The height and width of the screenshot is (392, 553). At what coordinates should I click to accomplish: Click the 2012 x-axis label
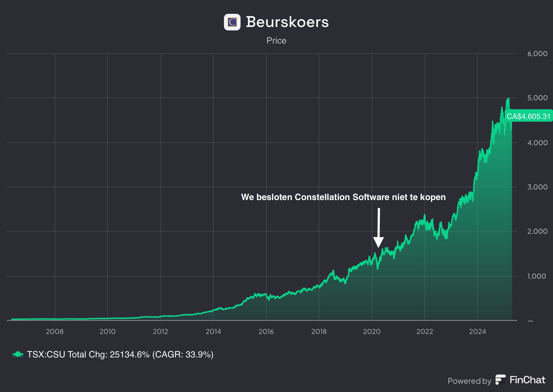(160, 331)
